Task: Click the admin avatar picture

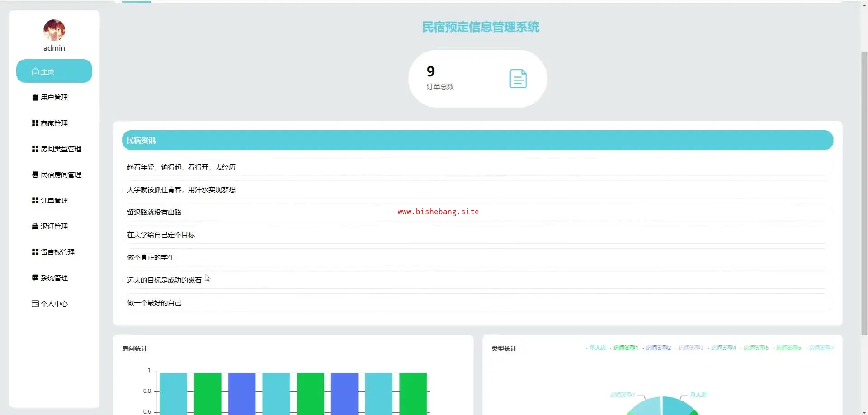Action: tap(54, 30)
